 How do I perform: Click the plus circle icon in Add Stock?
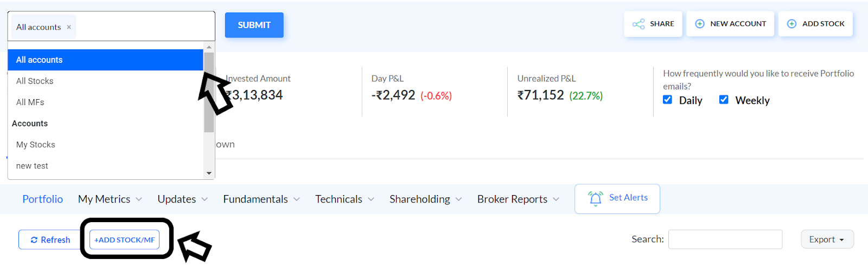coord(792,24)
